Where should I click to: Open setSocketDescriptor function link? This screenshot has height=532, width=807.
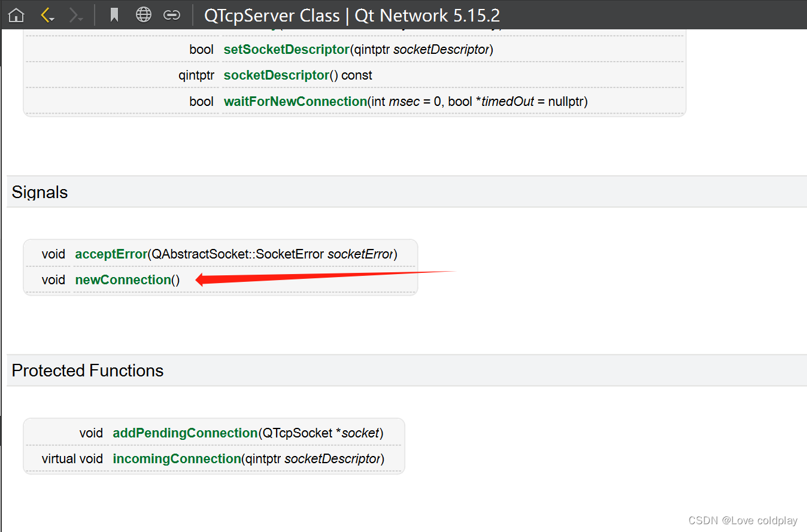pyautogui.click(x=286, y=50)
